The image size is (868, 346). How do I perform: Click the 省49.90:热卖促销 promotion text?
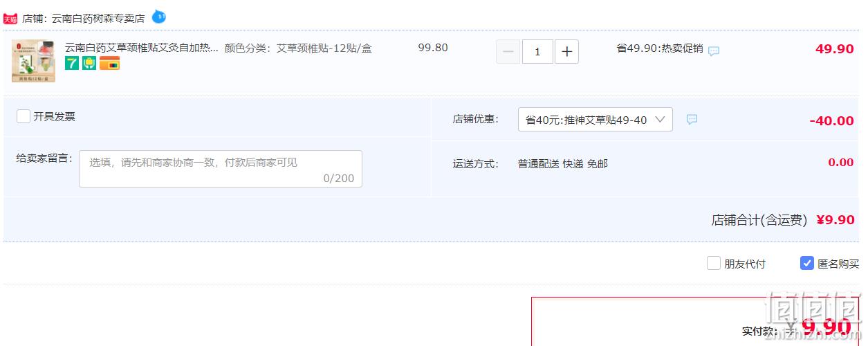(660, 48)
